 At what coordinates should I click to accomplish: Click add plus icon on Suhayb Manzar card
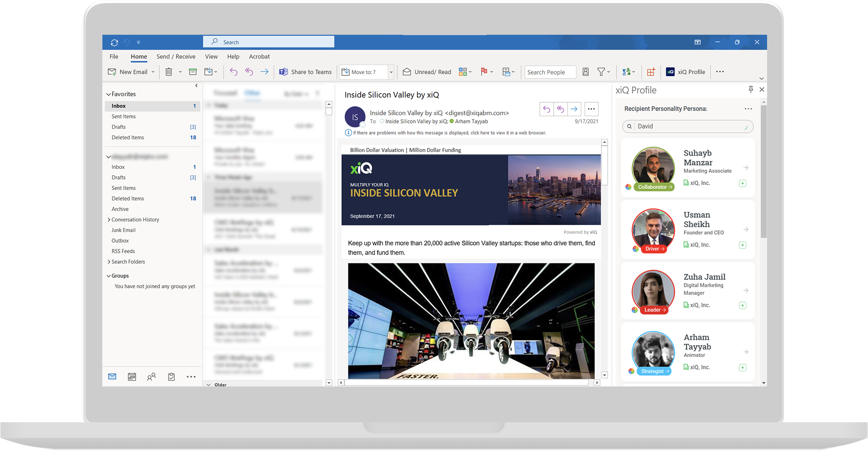pyautogui.click(x=743, y=183)
